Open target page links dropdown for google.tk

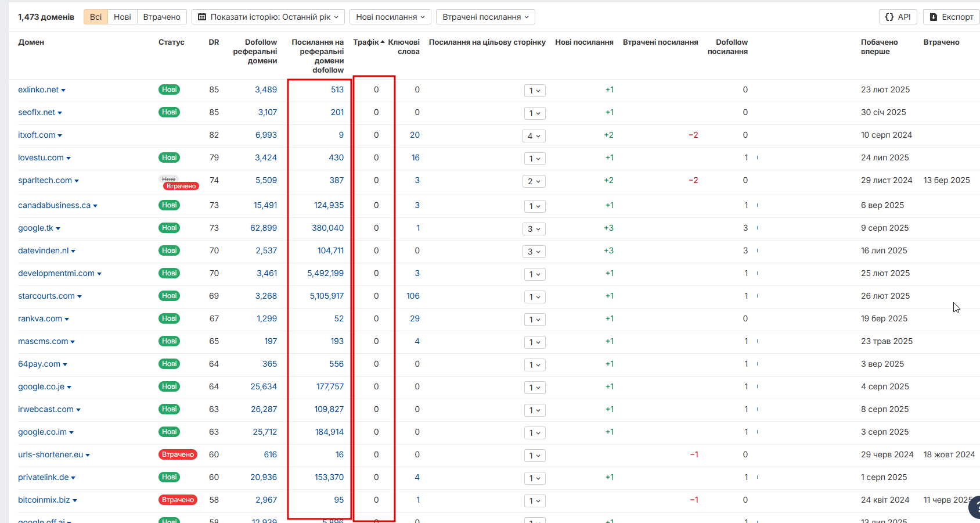tap(534, 229)
